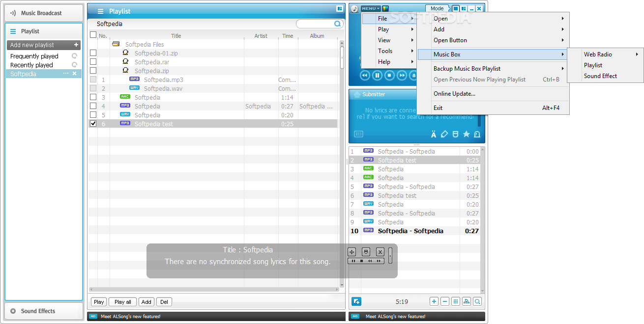Expand the Help submenu
644x324 pixels.
click(x=389, y=62)
